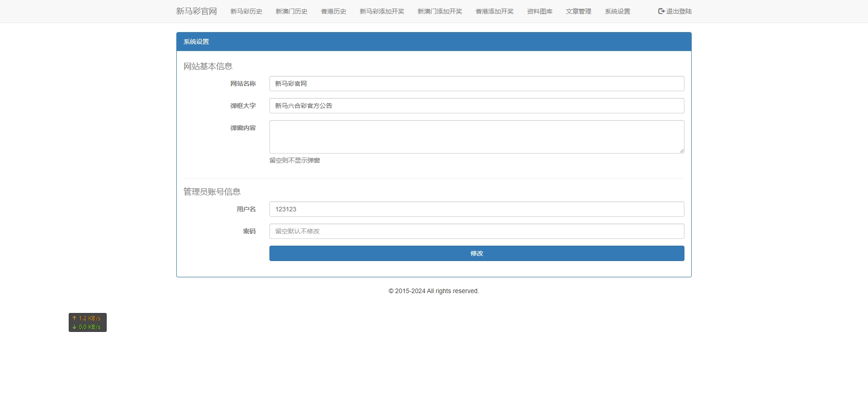Click the 弹框大字 field with 新马六合彩官方公告
The image size is (868, 420).
(x=476, y=105)
